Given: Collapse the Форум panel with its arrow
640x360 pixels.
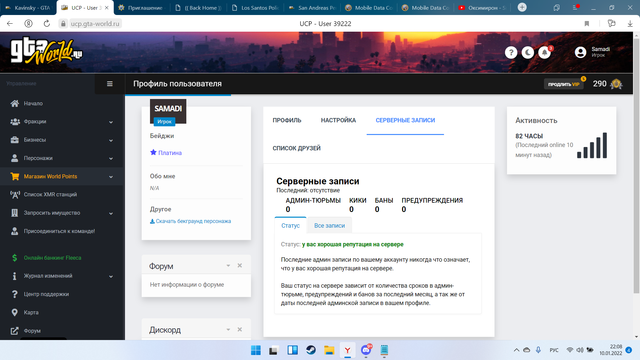Looking at the screenshot, I should click(228, 266).
